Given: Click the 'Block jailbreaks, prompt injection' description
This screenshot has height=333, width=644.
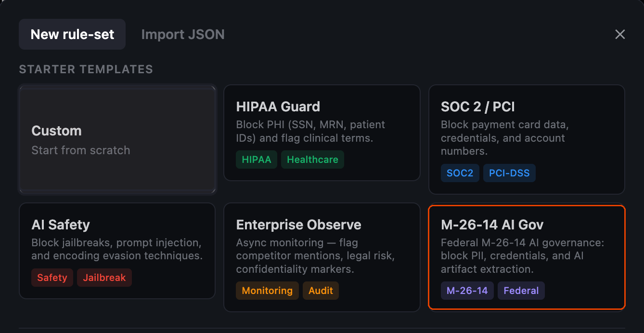Looking at the screenshot, I should coord(117,249).
